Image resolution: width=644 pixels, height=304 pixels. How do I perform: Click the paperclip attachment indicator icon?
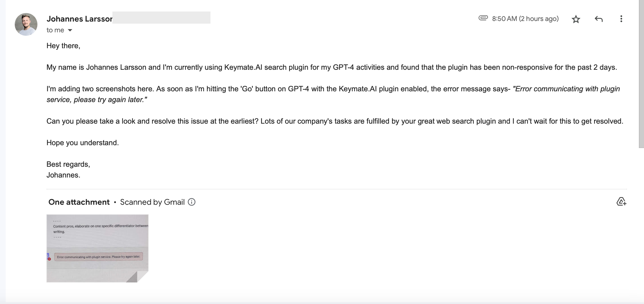point(483,18)
